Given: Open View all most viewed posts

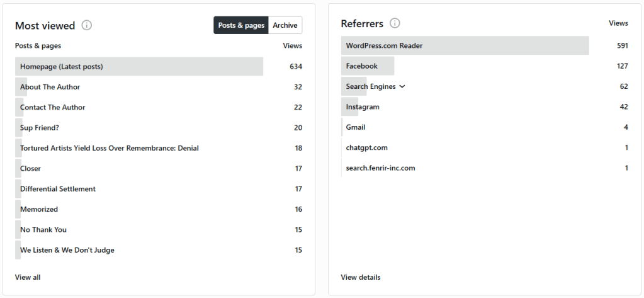Looking at the screenshot, I should tap(28, 277).
